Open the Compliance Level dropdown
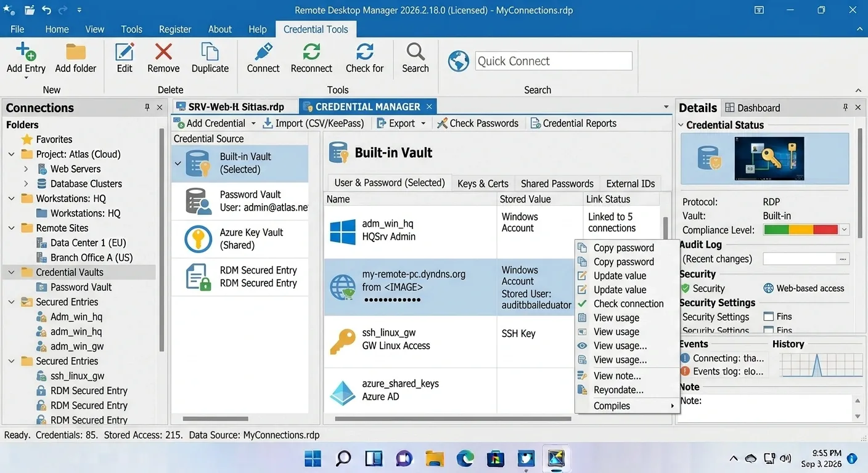Viewport: 868px width, 473px height. tap(844, 230)
